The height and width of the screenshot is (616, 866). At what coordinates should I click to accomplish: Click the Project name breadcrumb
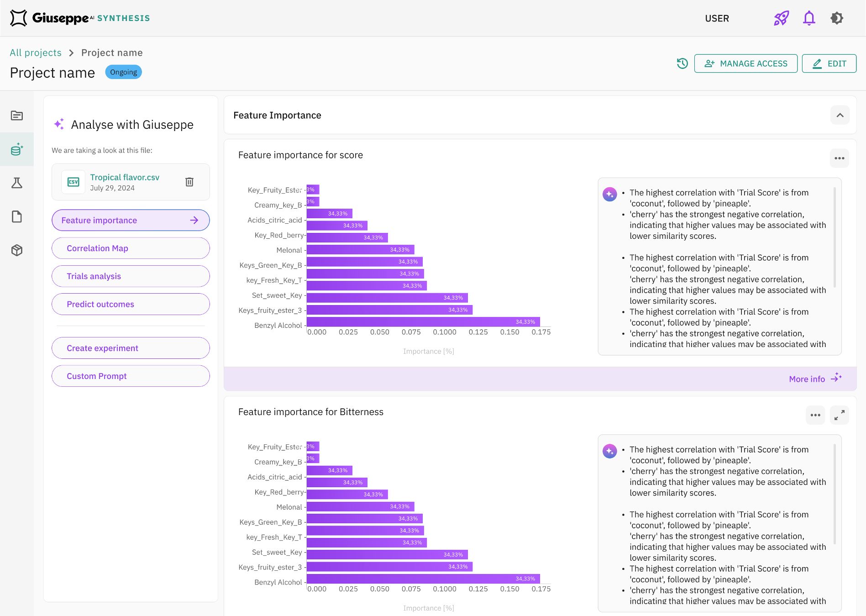pyautogui.click(x=112, y=53)
